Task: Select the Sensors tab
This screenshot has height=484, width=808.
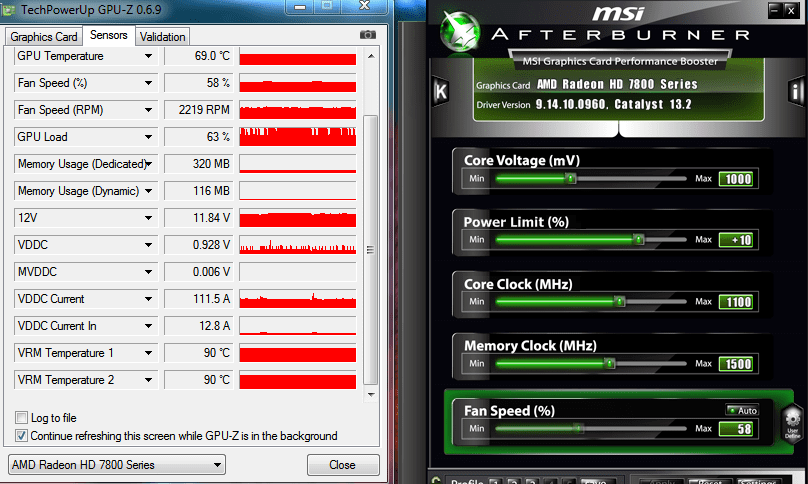Action: click(x=109, y=35)
